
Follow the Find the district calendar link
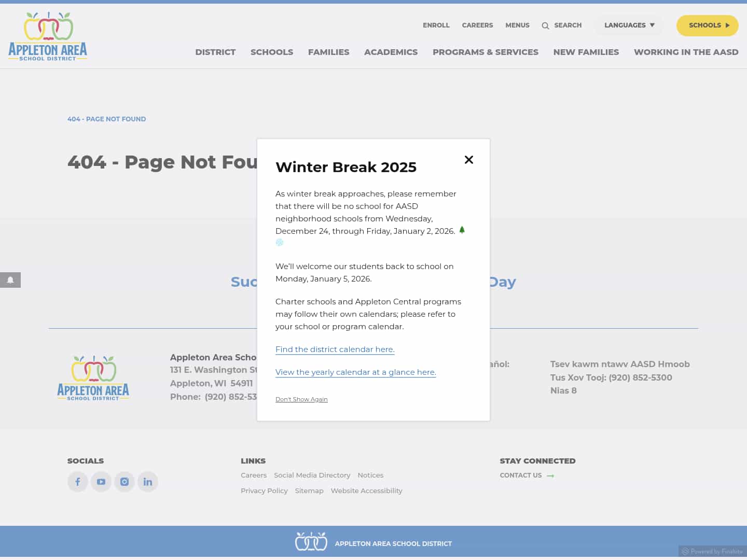[x=335, y=349]
